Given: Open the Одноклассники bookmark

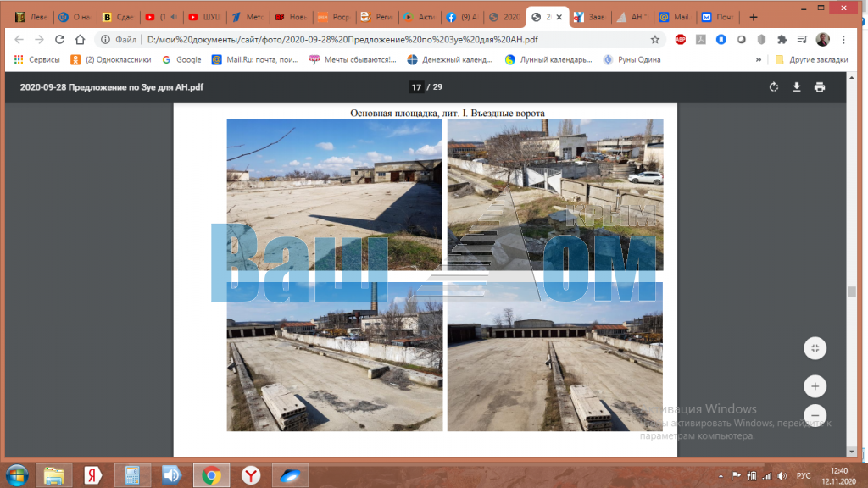Looking at the screenshot, I should coord(111,60).
